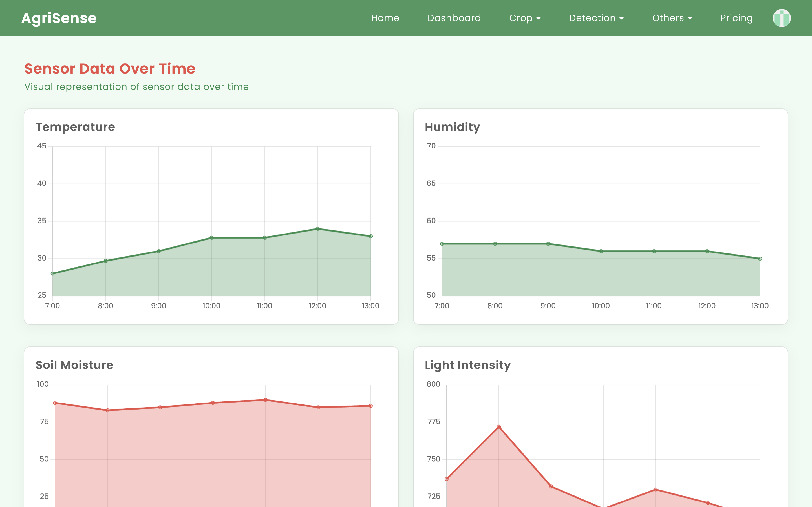The width and height of the screenshot is (812, 507).
Task: Expand the Detection dropdown menu
Action: pyautogui.click(x=596, y=18)
